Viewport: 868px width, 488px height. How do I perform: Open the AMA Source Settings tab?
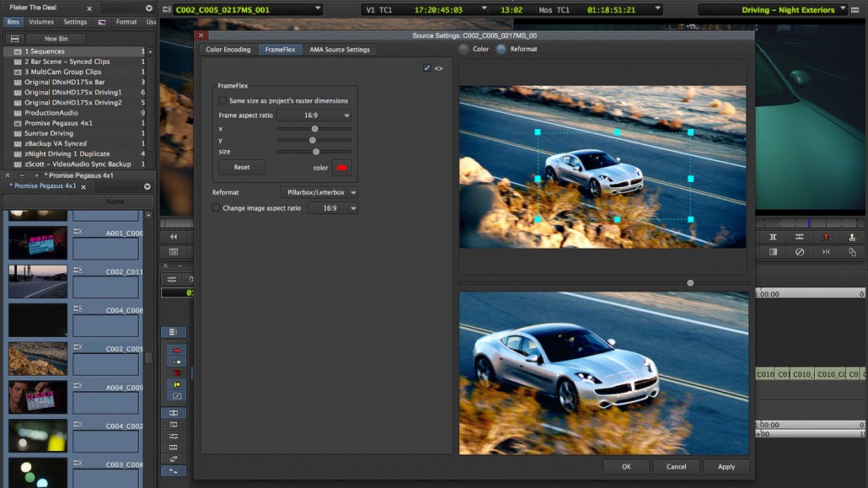(340, 50)
